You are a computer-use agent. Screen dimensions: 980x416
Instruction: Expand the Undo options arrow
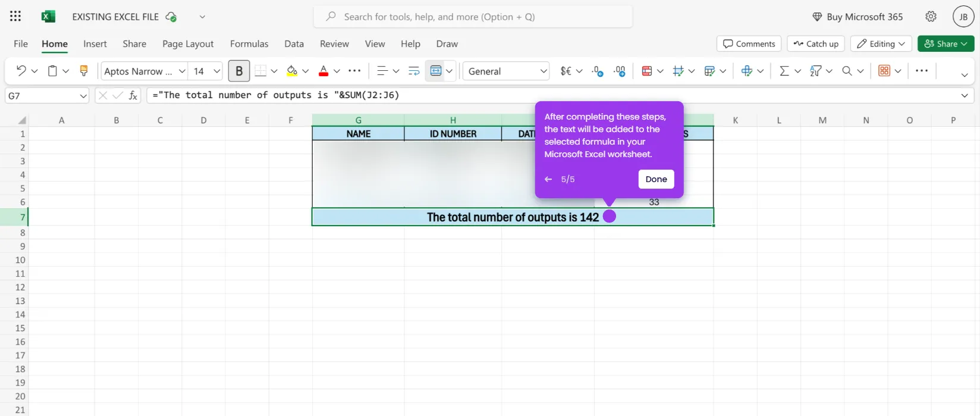[34, 71]
